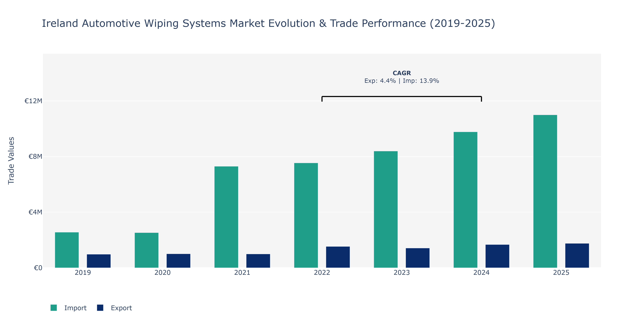Screen dimensions: 644x322
Task: Click the 2025 x-axis label
Action: [561, 272]
